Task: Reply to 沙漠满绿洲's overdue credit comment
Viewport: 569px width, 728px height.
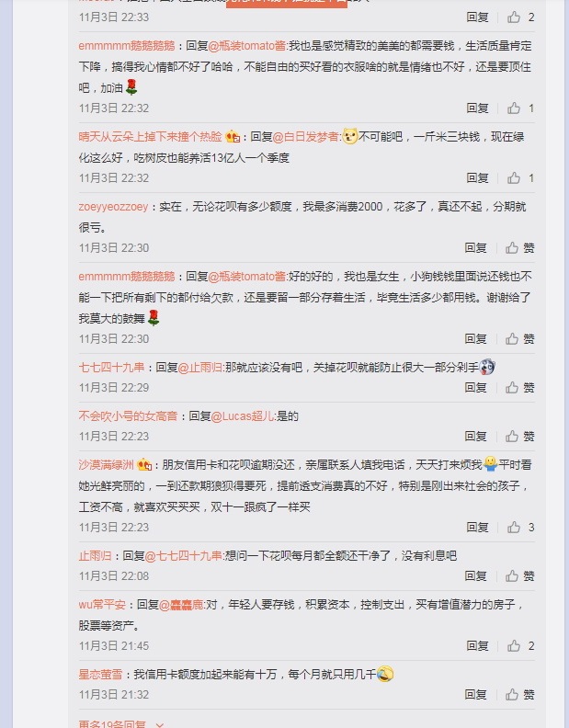Action: pos(477,528)
